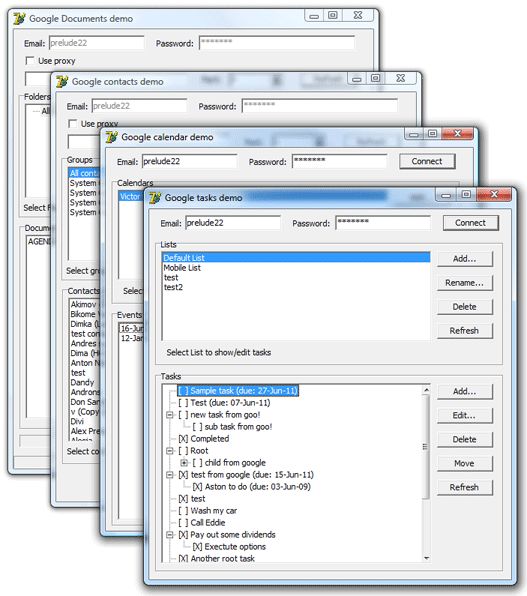Collapse the 'new task from goo!' node
Screen dimensions: 527x596
pos(170,415)
